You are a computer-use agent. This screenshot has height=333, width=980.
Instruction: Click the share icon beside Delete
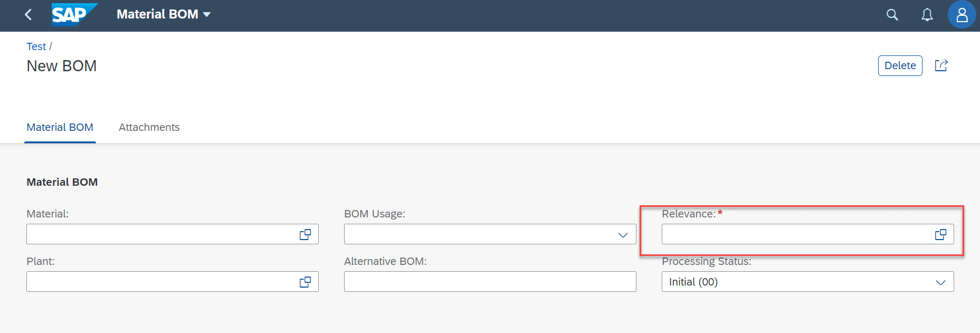(941, 65)
